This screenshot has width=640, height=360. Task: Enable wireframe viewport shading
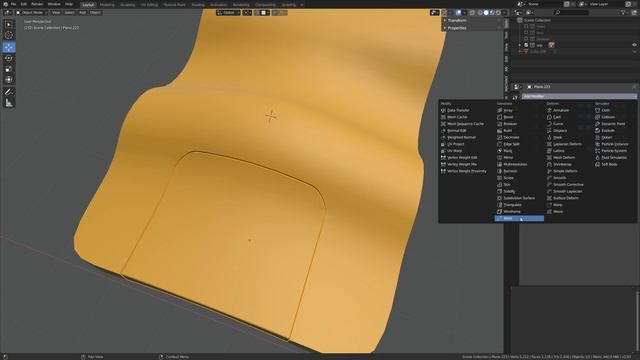click(x=480, y=13)
